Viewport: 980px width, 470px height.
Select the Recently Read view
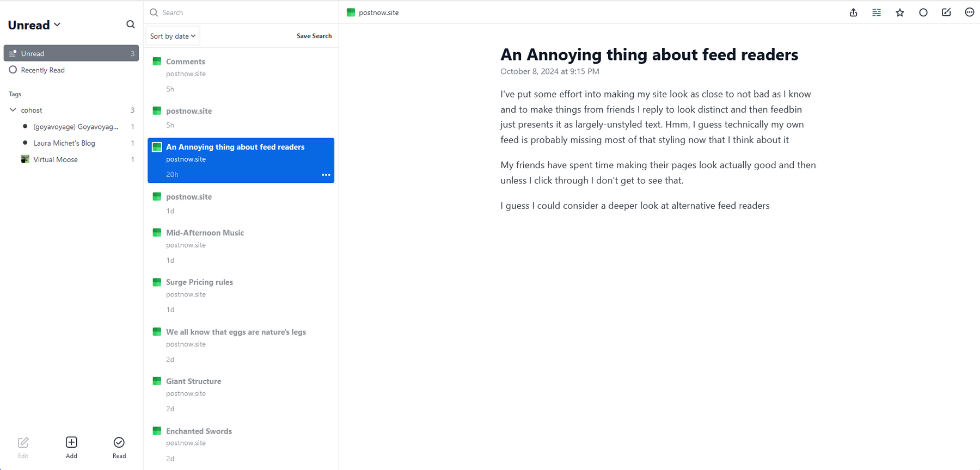pos(42,70)
